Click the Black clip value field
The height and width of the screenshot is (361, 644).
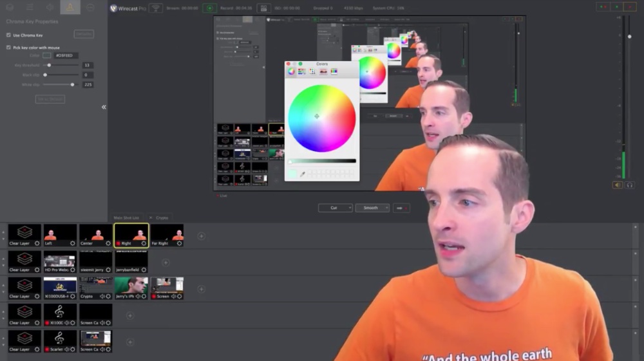(x=88, y=75)
